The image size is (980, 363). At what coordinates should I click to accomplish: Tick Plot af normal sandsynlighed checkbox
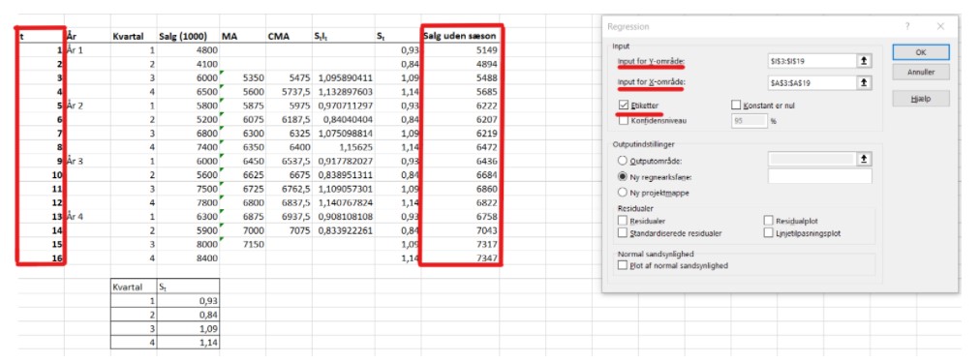click(x=623, y=265)
